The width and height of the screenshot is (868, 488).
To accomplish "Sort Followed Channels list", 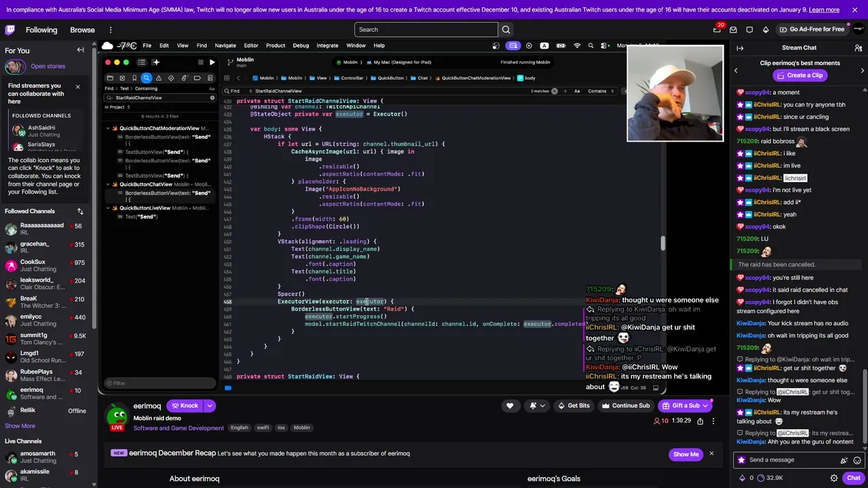I will [80, 211].
